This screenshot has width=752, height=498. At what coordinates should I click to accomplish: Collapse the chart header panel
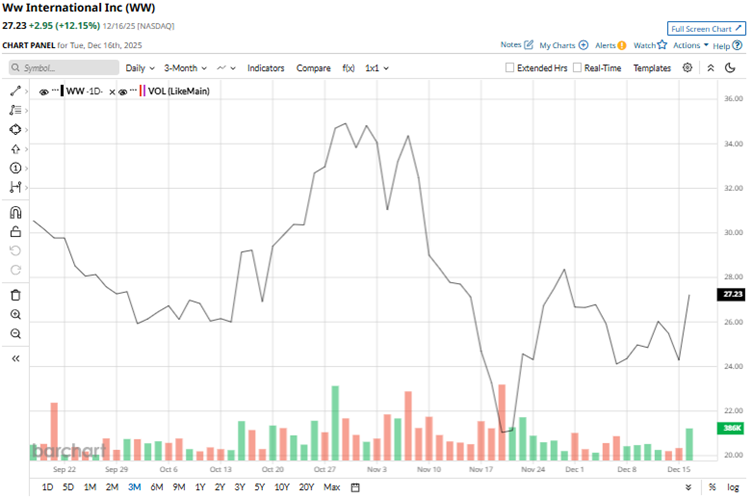tap(711, 68)
